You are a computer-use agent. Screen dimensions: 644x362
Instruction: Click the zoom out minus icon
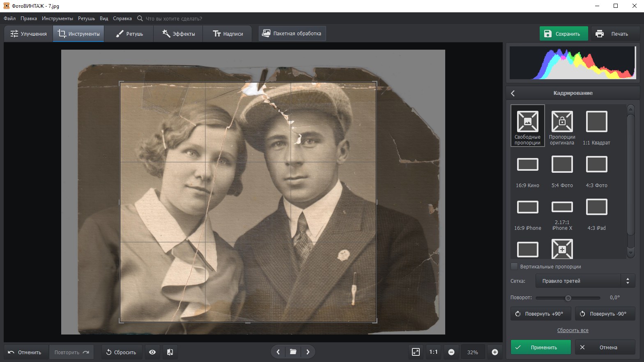click(451, 352)
